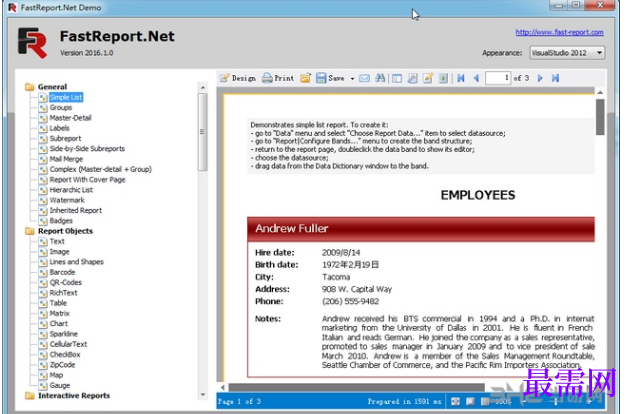Click the whole page zoom icon in status bar

[470, 401]
